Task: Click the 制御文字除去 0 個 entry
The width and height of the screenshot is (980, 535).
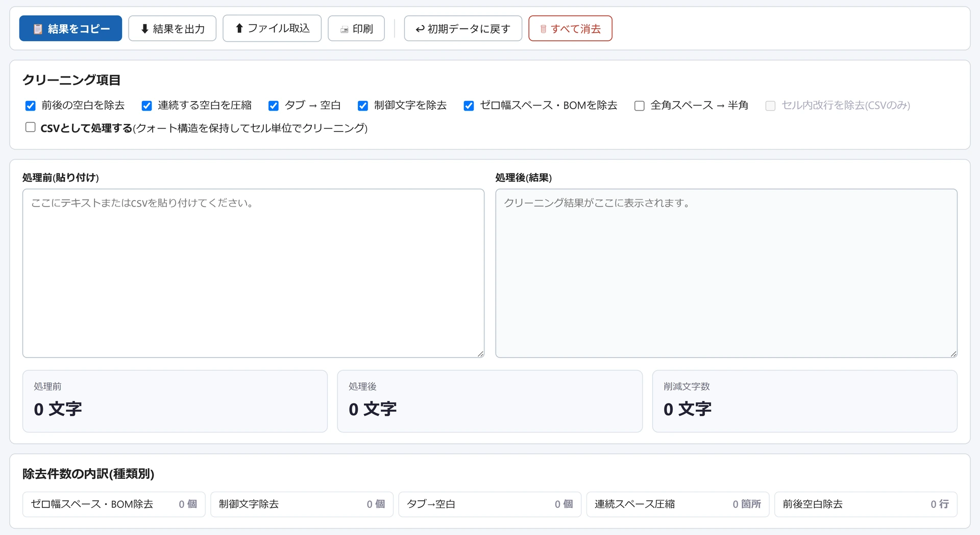Action: (302, 504)
